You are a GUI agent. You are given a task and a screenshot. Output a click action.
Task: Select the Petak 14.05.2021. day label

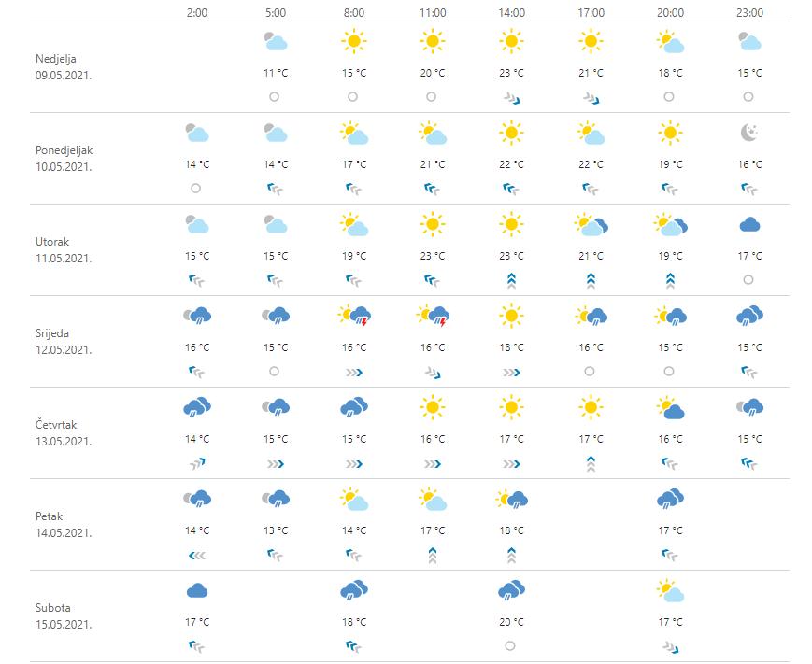(64, 525)
